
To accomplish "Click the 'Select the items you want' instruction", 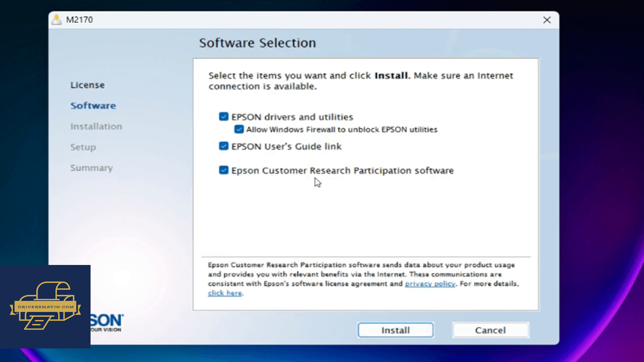I will point(361,81).
